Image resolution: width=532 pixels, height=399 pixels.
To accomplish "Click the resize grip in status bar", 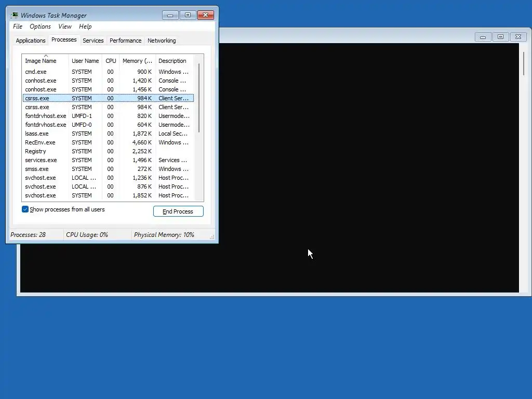I will [212, 237].
